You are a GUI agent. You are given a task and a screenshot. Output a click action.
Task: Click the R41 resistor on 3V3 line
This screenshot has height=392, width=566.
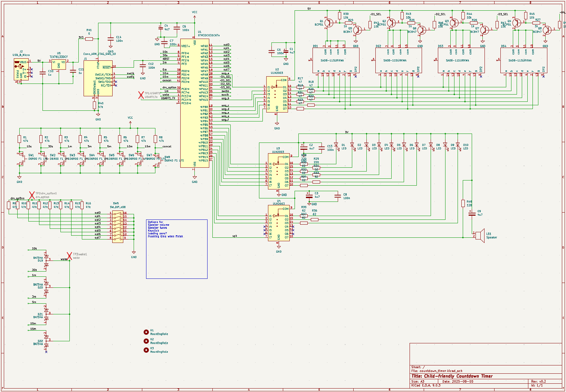click(x=89, y=39)
